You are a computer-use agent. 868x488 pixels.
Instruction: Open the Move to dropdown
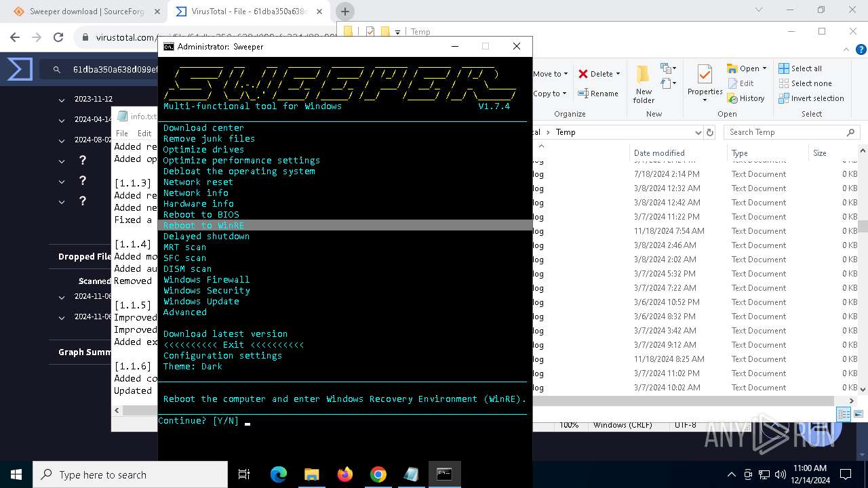[x=550, y=74]
